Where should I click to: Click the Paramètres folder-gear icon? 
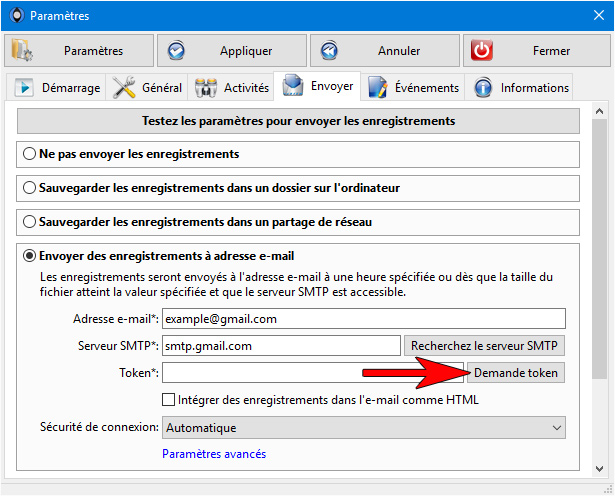click(22, 50)
